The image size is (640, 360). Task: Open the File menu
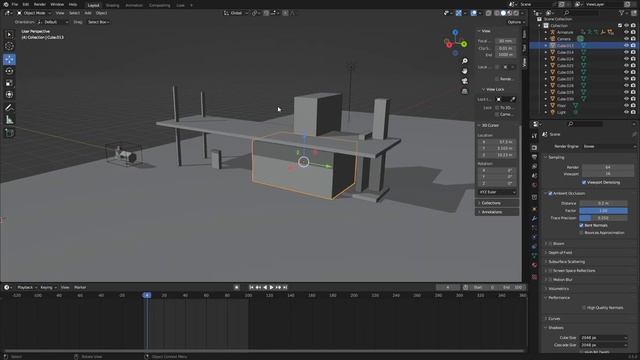[x=15, y=4]
